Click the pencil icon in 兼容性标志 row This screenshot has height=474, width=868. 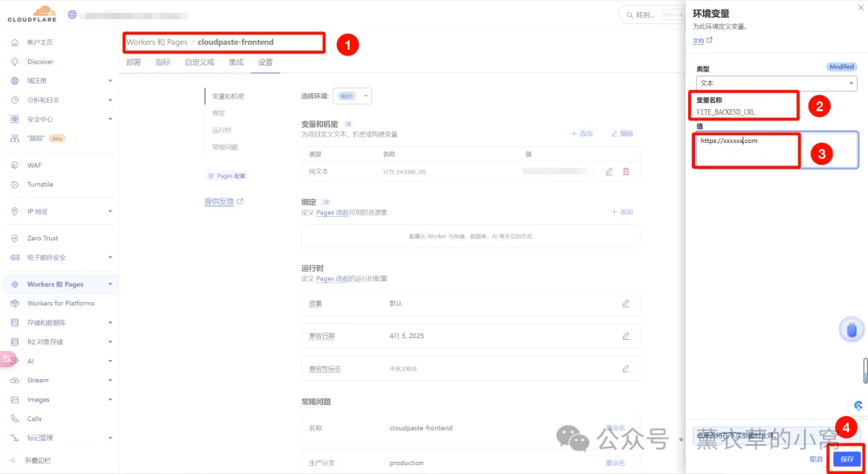(626, 369)
